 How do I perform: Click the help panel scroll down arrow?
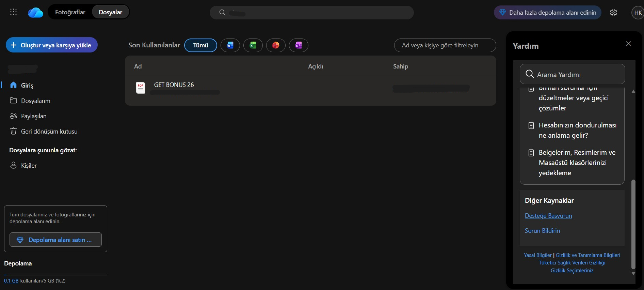point(633,274)
